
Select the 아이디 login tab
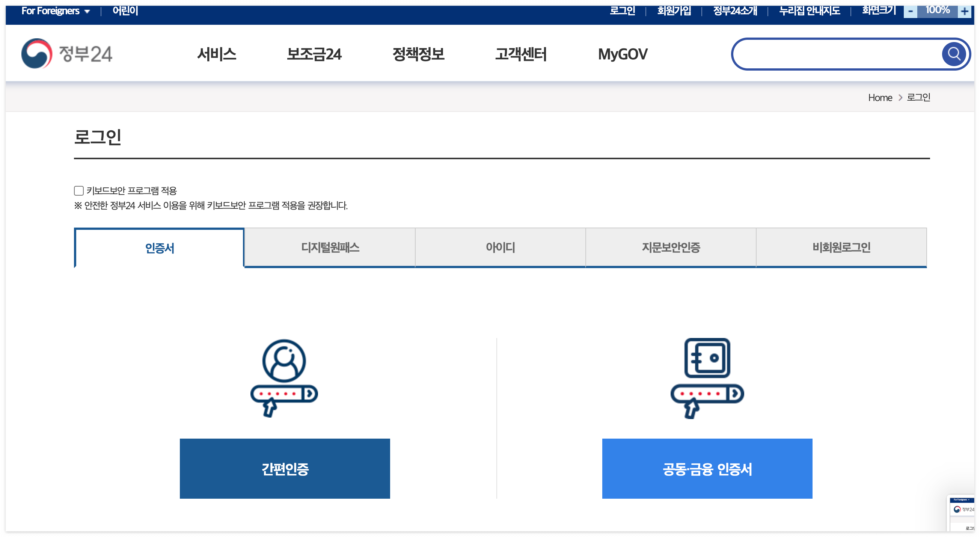tap(500, 247)
